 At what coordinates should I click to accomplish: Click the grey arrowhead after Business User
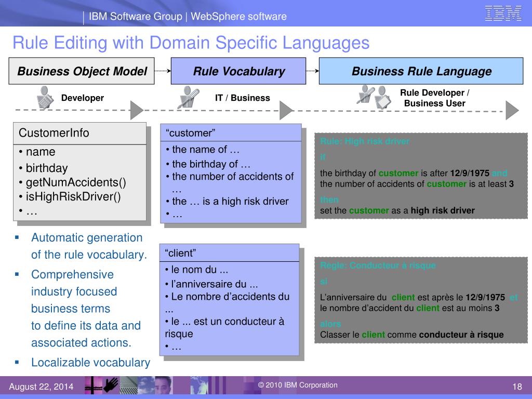pos(512,110)
